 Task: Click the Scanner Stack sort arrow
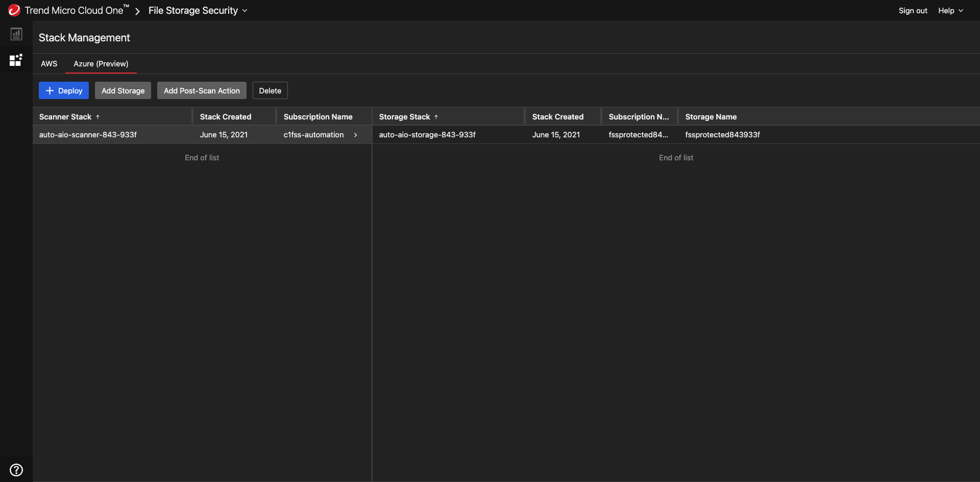[98, 117]
